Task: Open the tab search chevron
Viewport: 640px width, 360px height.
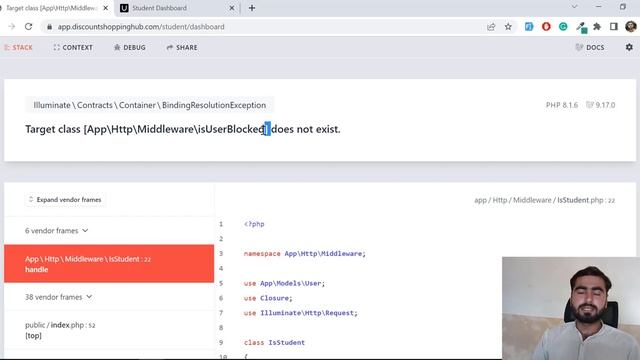Action: (574, 7)
